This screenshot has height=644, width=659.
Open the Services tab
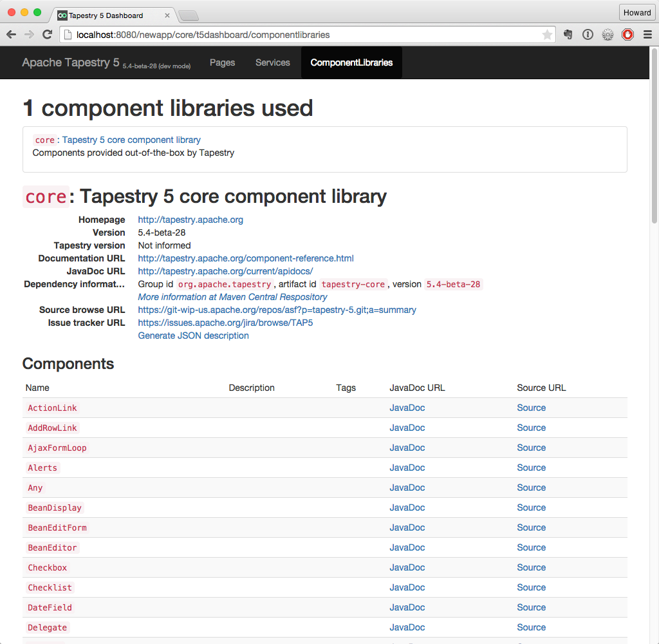tap(273, 62)
